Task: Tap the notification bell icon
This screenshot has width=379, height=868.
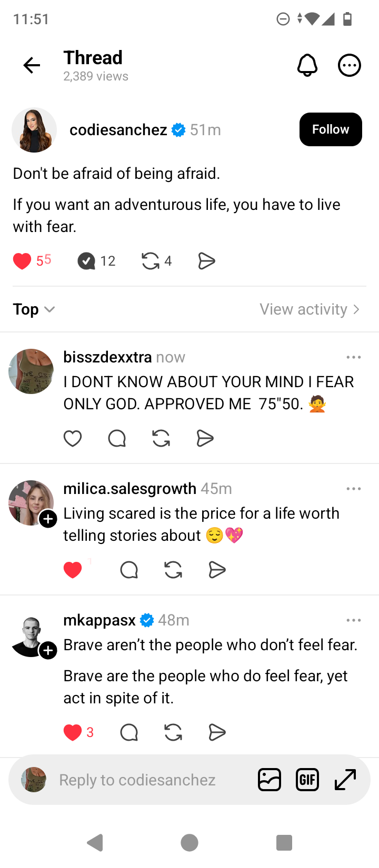Action: [x=307, y=65]
